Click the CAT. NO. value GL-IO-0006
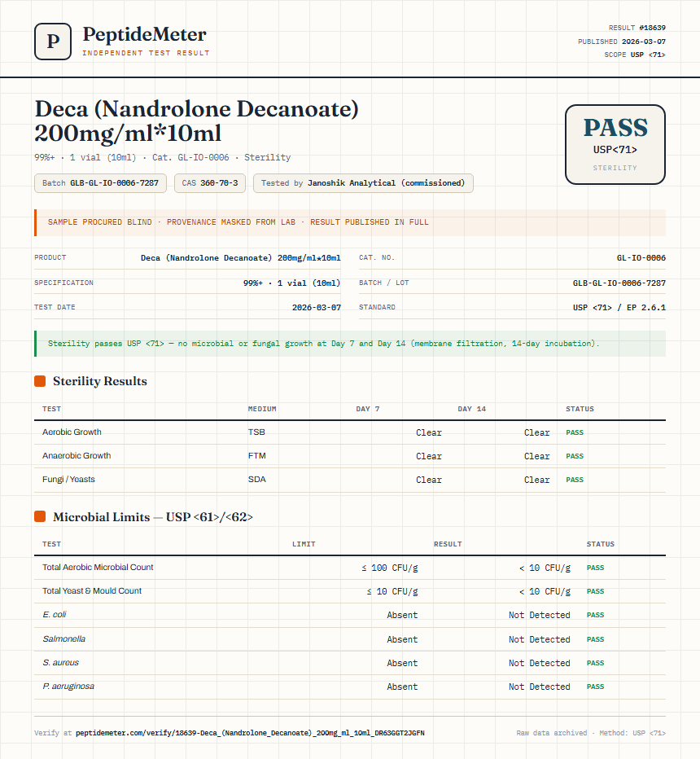Viewport: 700px width, 759px height. point(641,258)
